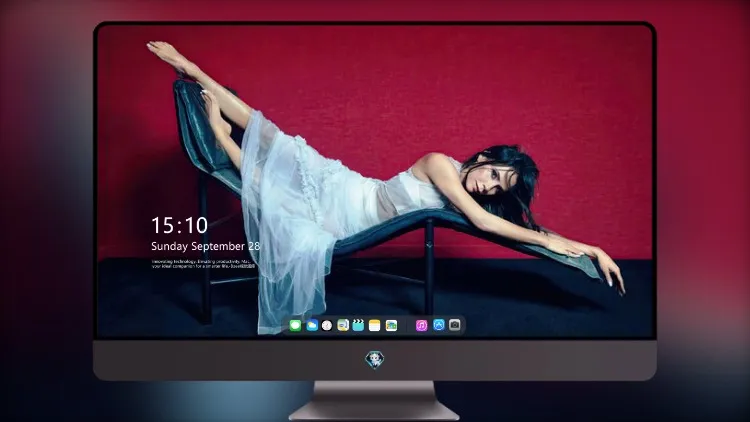Open the pink Music app in dock

(421, 325)
